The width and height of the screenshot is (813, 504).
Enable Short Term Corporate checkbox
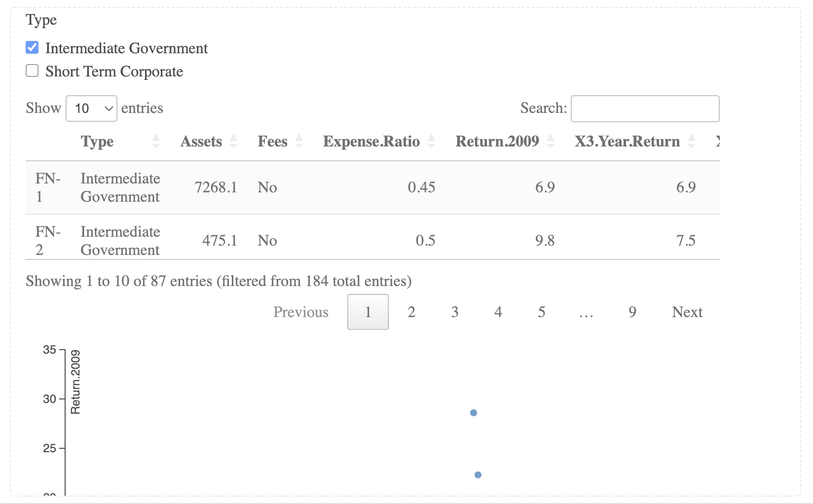click(x=32, y=71)
